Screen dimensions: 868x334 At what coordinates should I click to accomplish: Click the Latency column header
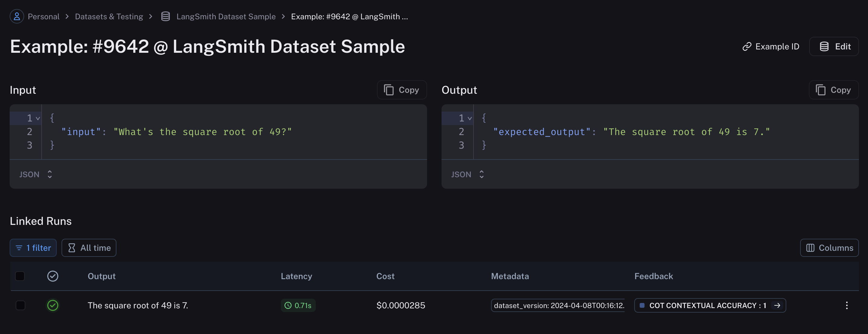tap(296, 276)
